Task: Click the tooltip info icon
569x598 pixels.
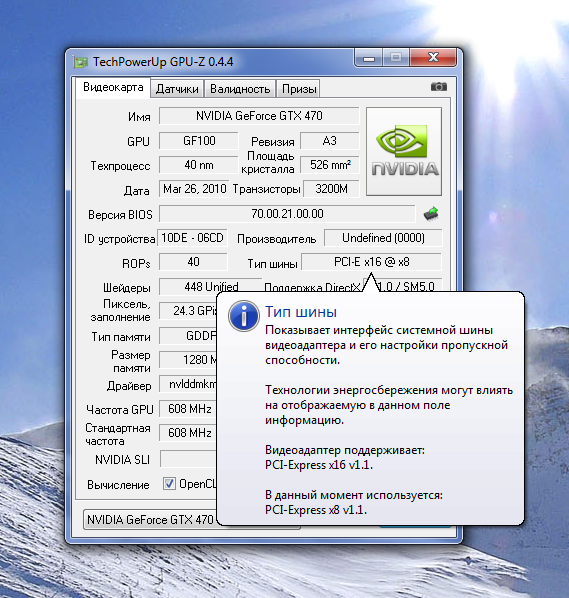Action: click(x=244, y=316)
